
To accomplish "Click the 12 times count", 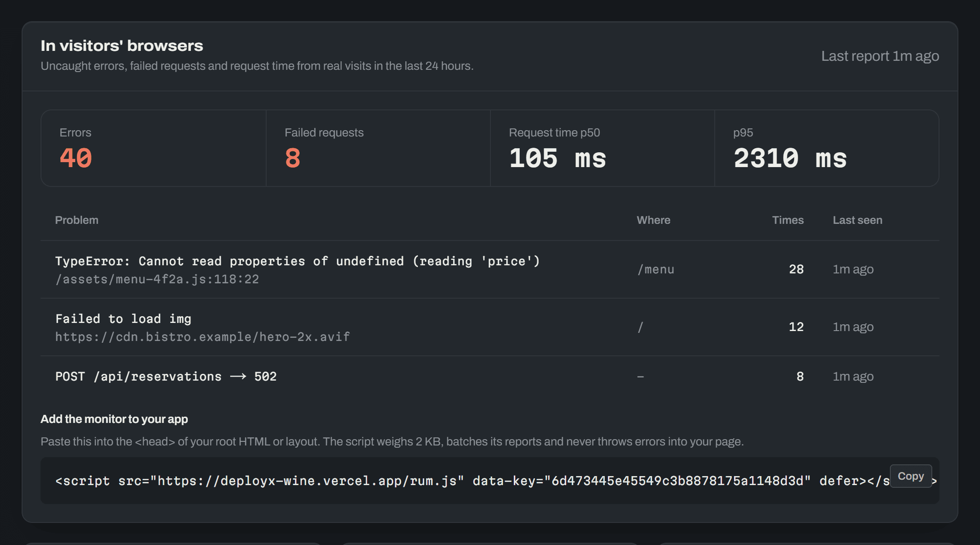I will pos(796,327).
